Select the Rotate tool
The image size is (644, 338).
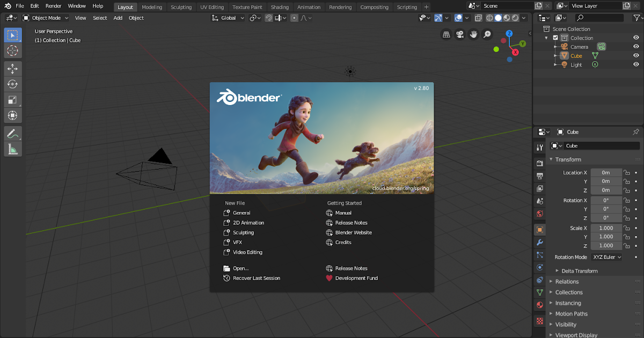click(x=13, y=84)
